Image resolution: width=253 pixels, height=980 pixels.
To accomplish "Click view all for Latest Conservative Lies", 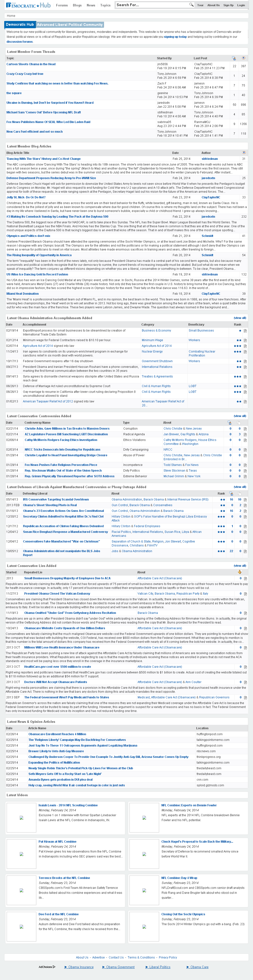I will 240,566.
